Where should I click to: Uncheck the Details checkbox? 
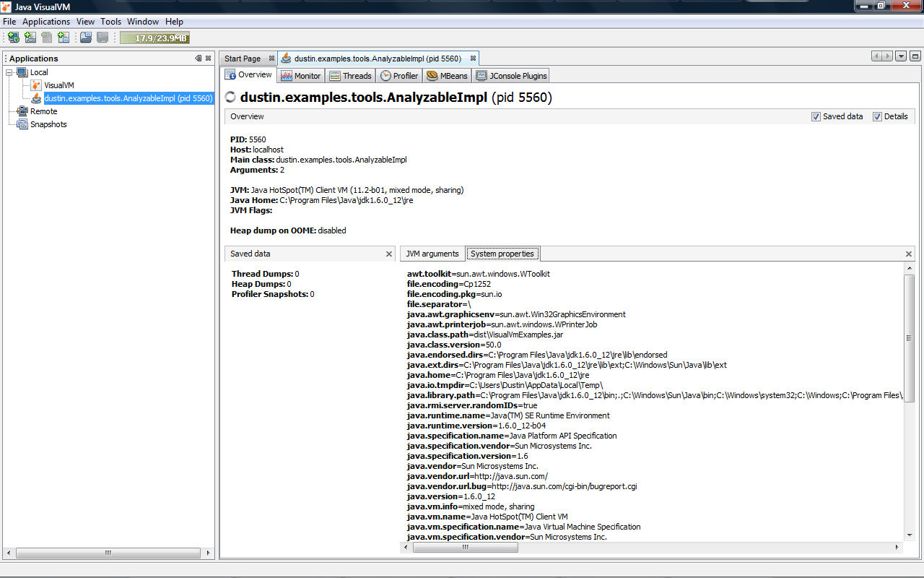click(x=877, y=116)
